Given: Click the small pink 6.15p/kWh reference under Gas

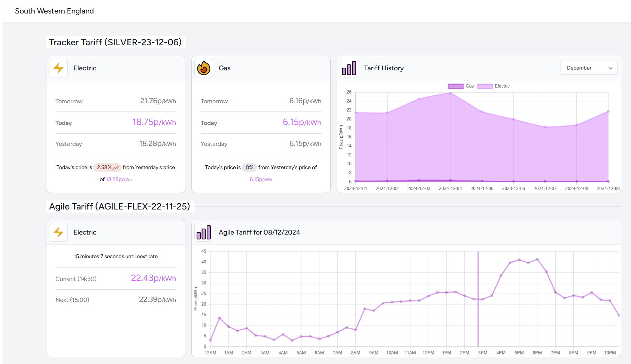Looking at the screenshot, I should tap(261, 180).
